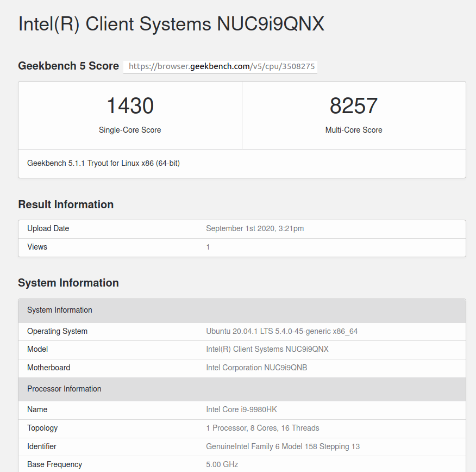The height and width of the screenshot is (472, 476).
Task: Click the Geekbench result URL field
Action: point(220,66)
